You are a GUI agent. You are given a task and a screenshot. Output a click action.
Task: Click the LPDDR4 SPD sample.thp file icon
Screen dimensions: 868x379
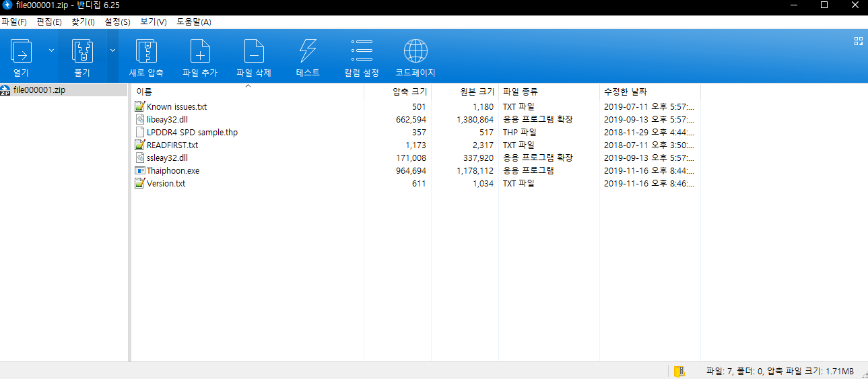139,132
